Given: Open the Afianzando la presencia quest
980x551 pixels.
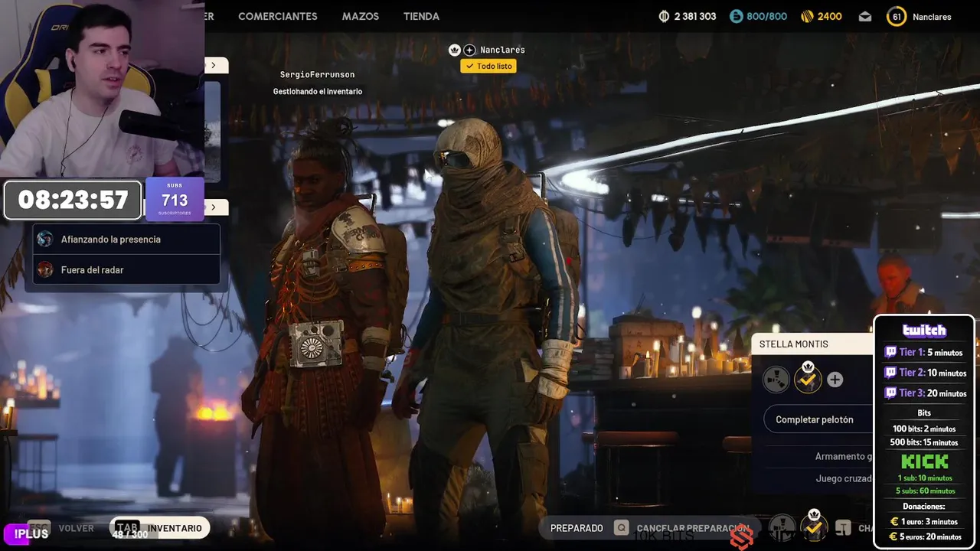Looking at the screenshot, I should point(126,240).
